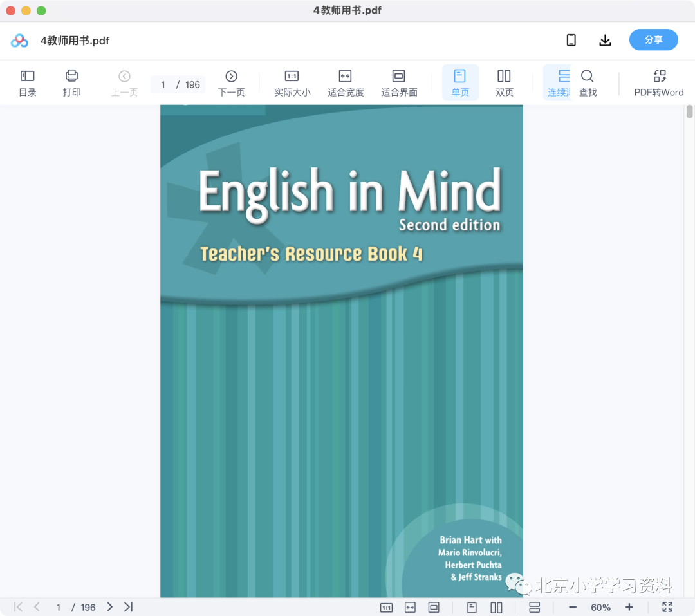Enter fullscreen with the expand icon
The image size is (695, 616).
click(667, 607)
